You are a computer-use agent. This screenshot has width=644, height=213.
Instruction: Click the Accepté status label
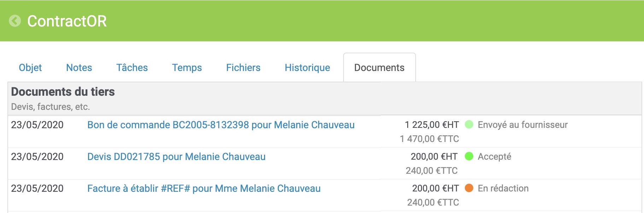[x=494, y=156]
